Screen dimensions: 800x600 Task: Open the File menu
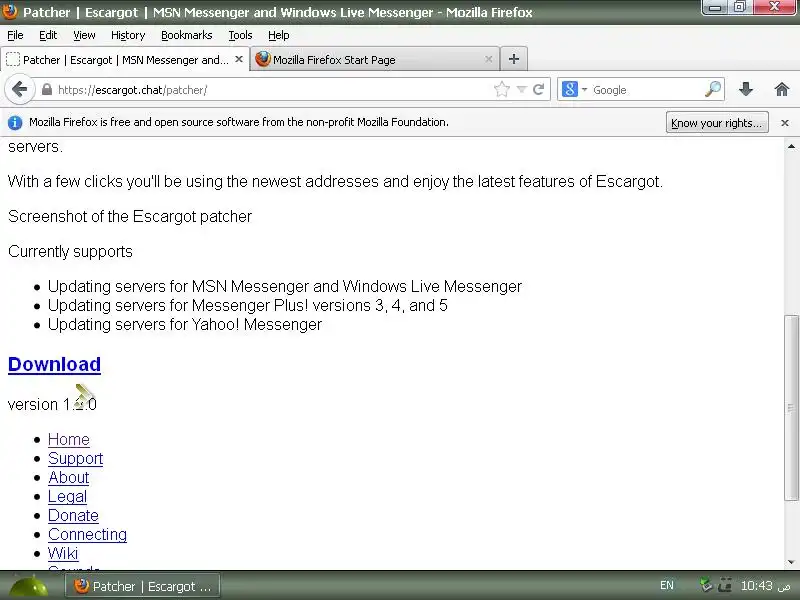[15, 35]
